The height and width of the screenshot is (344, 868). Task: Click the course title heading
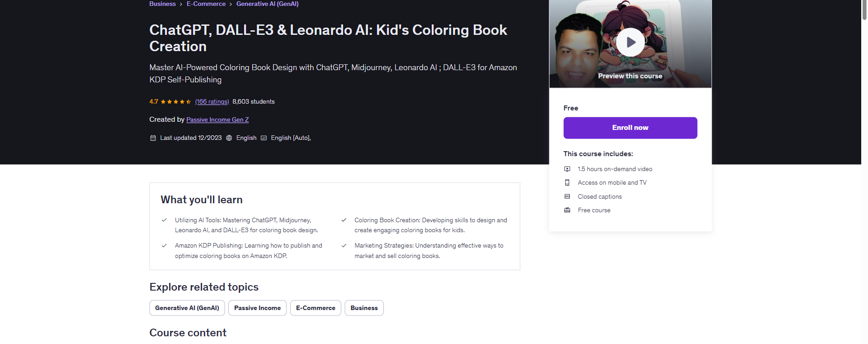pos(328,38)
